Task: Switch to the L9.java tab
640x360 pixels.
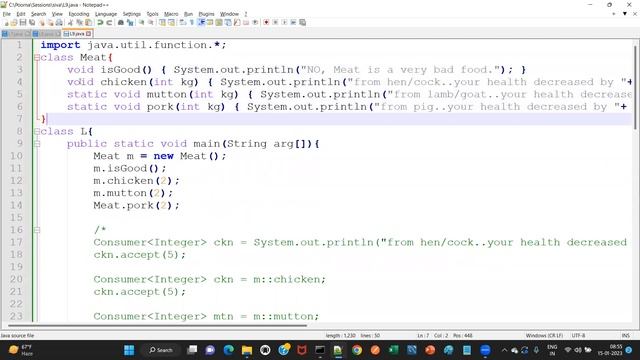Action: coord(77,33)
